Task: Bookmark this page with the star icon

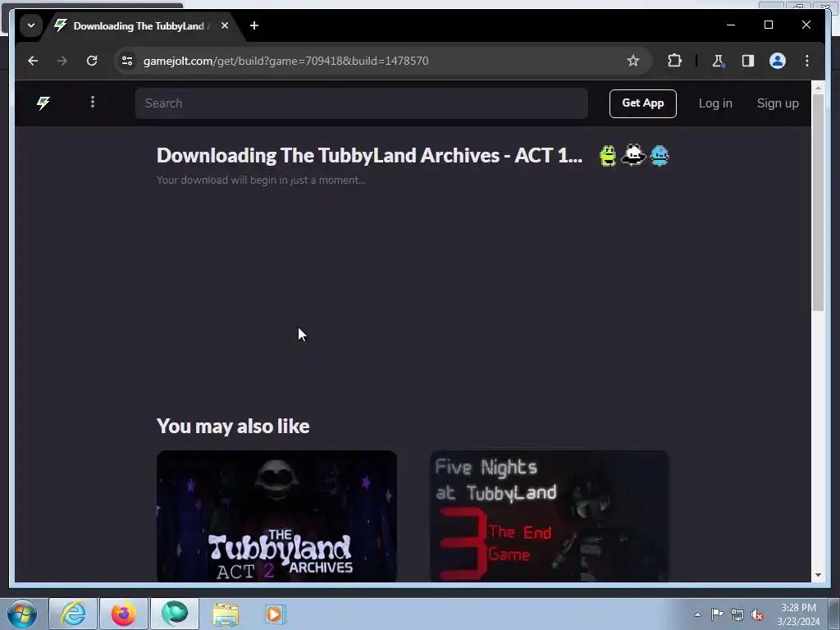Action: [633, 61]
